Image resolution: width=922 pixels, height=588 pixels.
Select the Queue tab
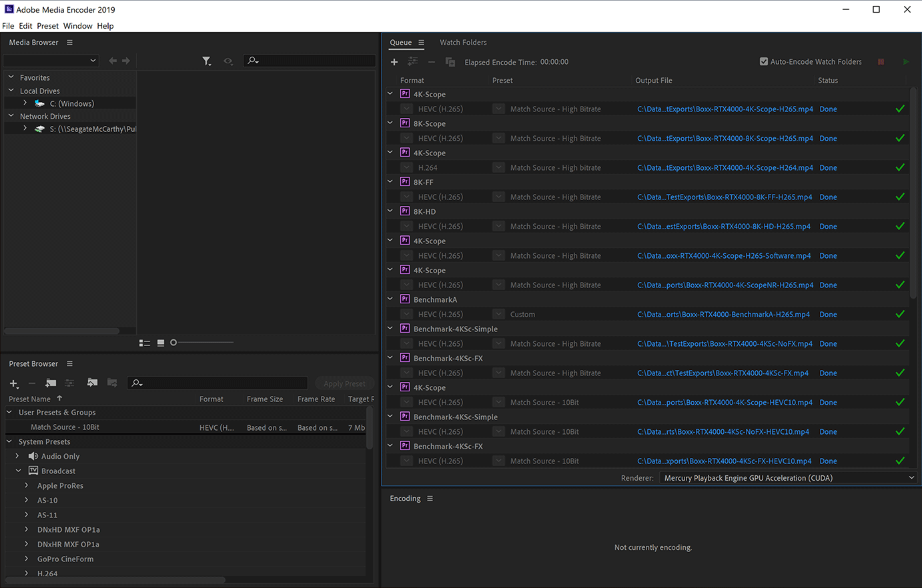pos(400,43)
